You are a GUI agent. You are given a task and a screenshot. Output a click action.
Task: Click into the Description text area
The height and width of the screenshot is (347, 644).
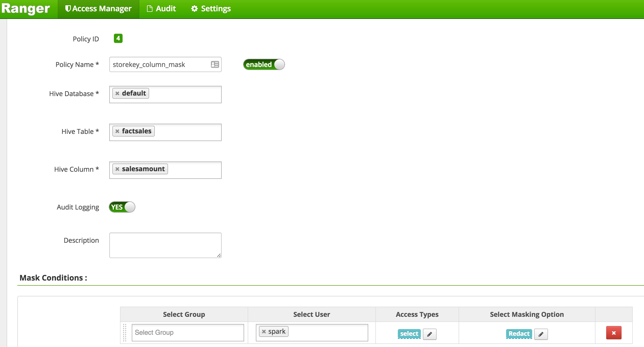point(165,245)
